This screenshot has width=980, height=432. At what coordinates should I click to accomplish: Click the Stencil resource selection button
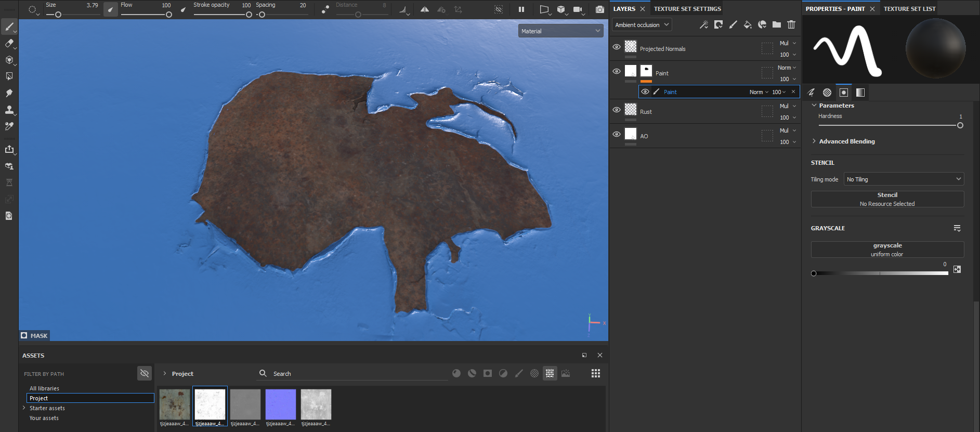coord(887,199)
